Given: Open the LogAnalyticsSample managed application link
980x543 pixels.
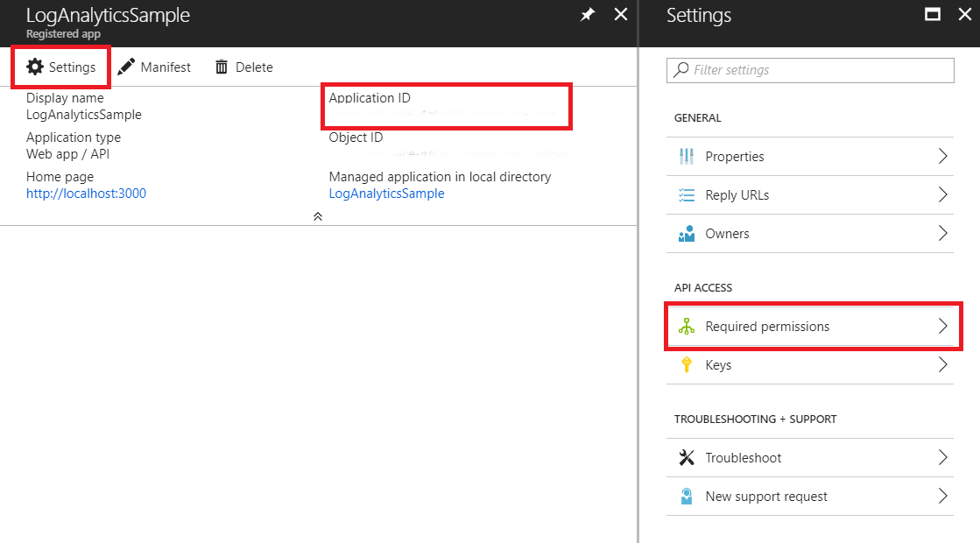Looking at the screenshot, I should point(387,194).
